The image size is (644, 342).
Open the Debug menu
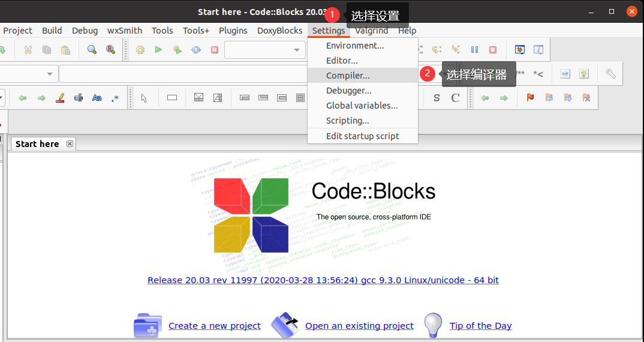tap(85, 31)
